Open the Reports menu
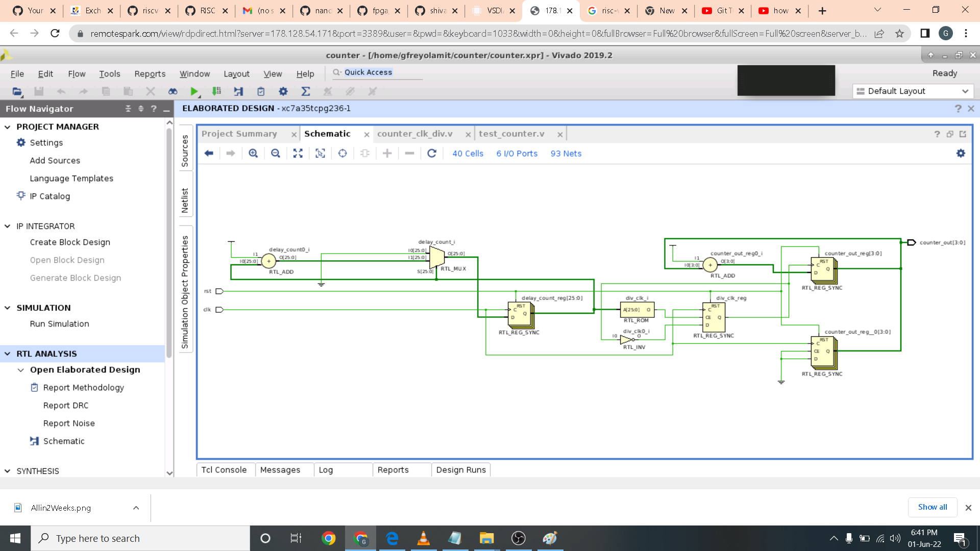 (150, 74)
